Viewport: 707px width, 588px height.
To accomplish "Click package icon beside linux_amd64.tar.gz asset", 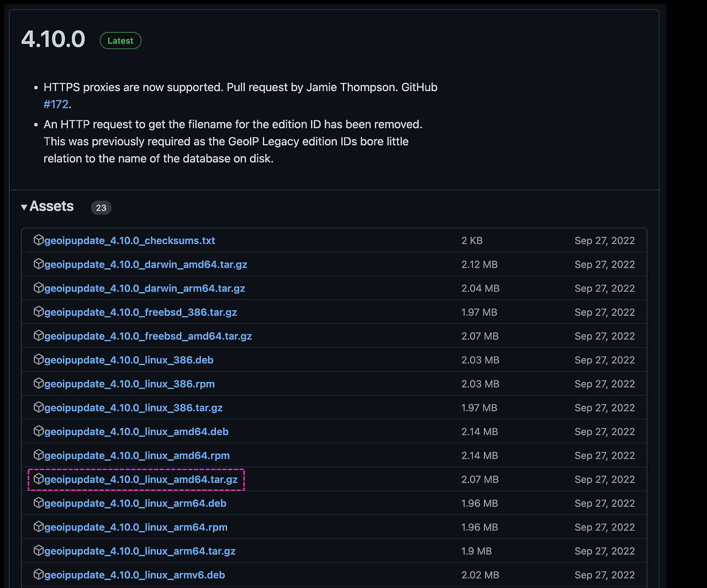I will point(39,479).
